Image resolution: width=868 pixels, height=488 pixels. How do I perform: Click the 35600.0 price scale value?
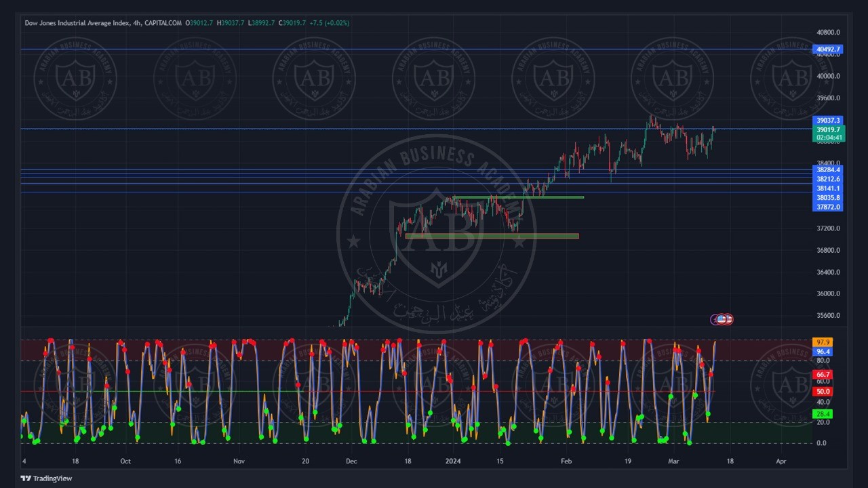pos(828,316)
